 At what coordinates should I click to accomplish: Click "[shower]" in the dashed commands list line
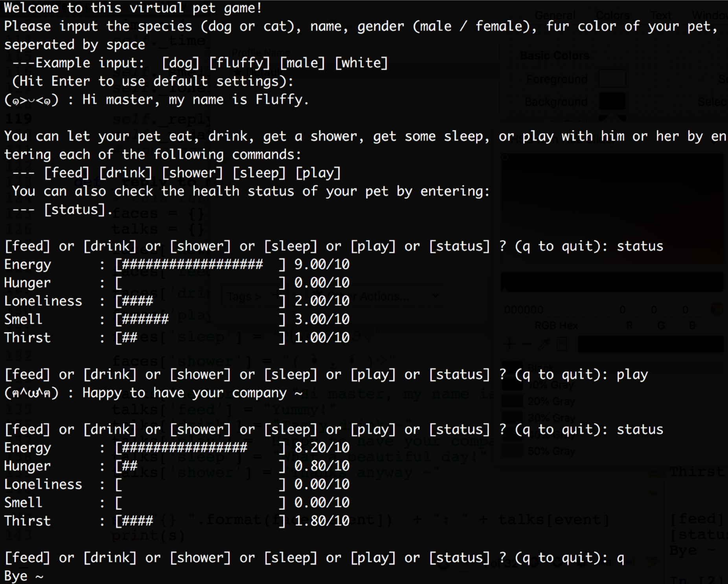click(192, 173)
